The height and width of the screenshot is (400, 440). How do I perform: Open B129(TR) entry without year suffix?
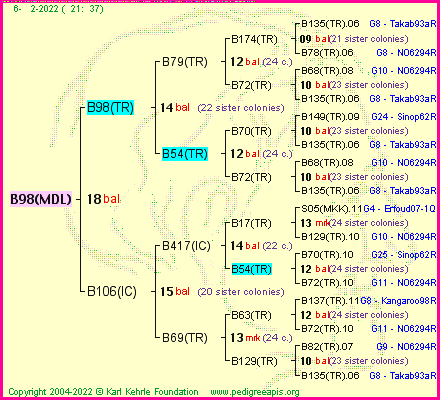click(x=254, y=361)
